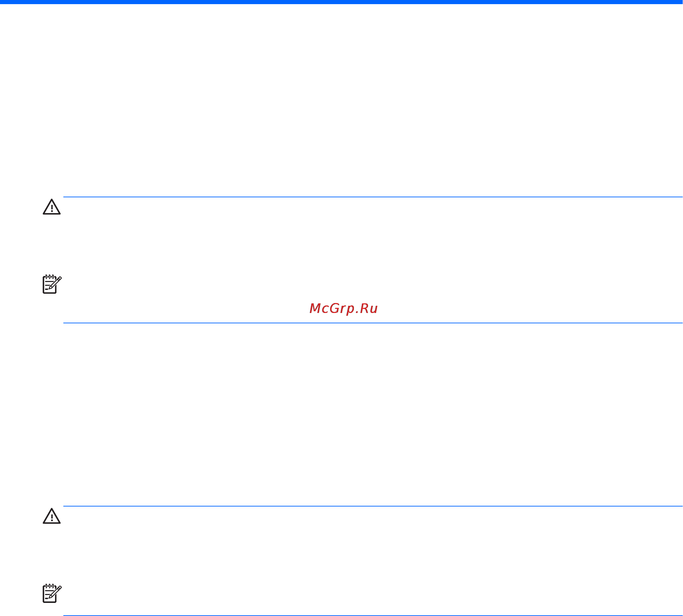Click the upper caution triangle icon
683x616 pixels.
pos(52,207)
